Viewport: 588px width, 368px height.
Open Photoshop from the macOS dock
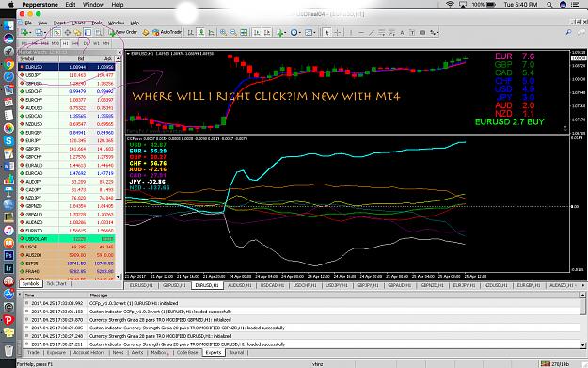pyautogui.click(x=8, y=255)
